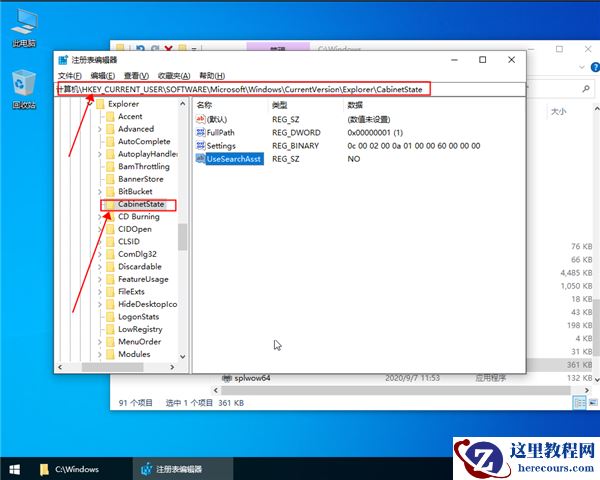The image size is (600, 480).
Task: Open the 查看(V) menu
Action: tap(136, 76)
